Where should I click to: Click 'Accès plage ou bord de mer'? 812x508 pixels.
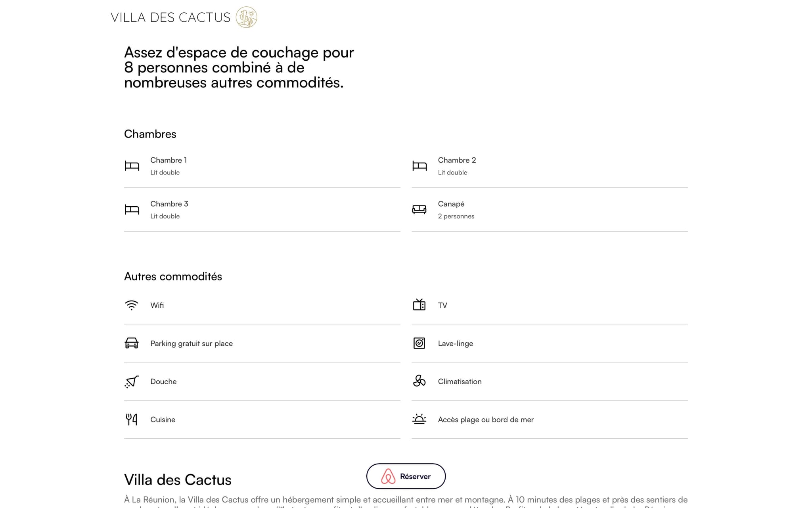click(486, 420)
